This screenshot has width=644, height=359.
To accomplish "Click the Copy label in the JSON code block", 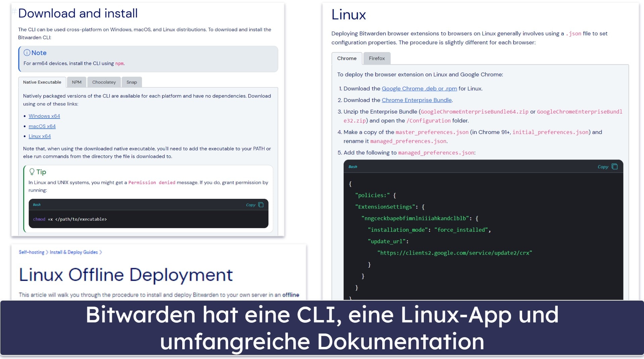I will pos(603,167).
